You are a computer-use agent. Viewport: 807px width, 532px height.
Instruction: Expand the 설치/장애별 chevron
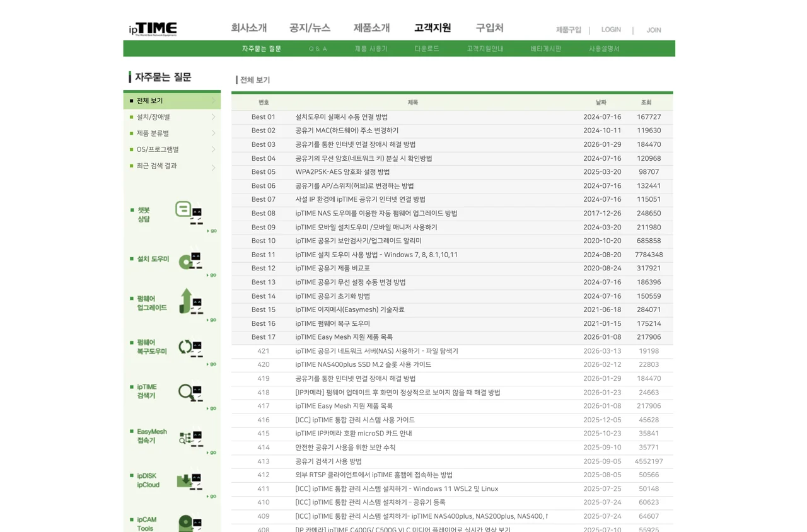213,117
